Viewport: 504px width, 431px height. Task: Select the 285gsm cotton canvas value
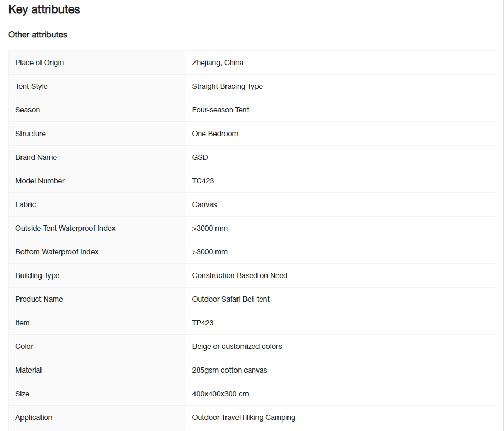point(230,370)
